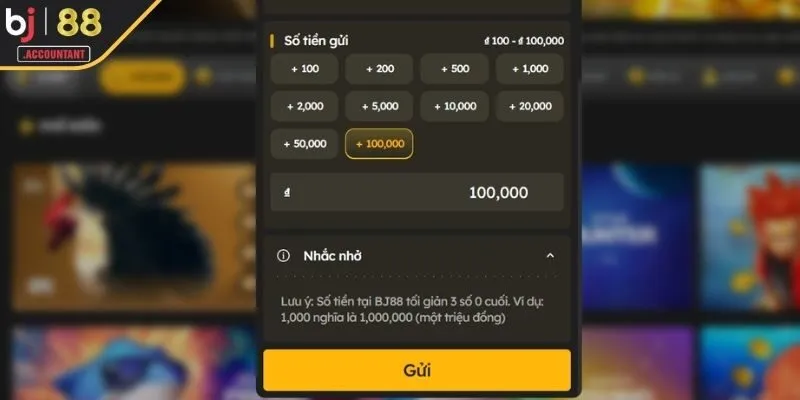
Task: Click the Nhắc nhở header label
Action: point(333,256)
